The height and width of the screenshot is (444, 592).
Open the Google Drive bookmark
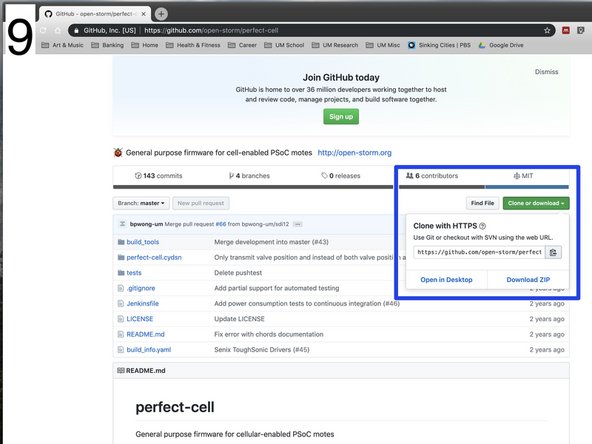click(x=501, y=45)
